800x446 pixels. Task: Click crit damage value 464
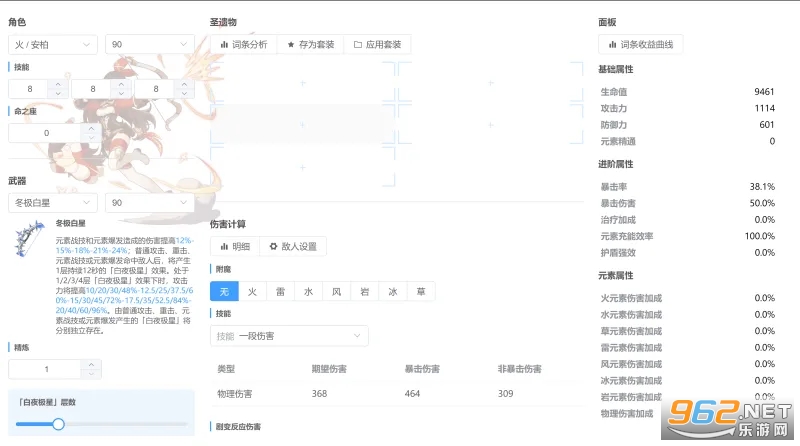(x=412, y=393)
